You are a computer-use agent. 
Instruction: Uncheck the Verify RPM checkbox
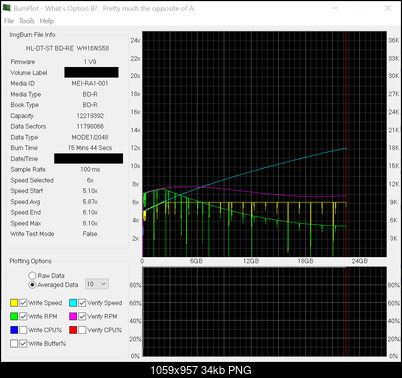pyautogui.click(x=82, y=316)
